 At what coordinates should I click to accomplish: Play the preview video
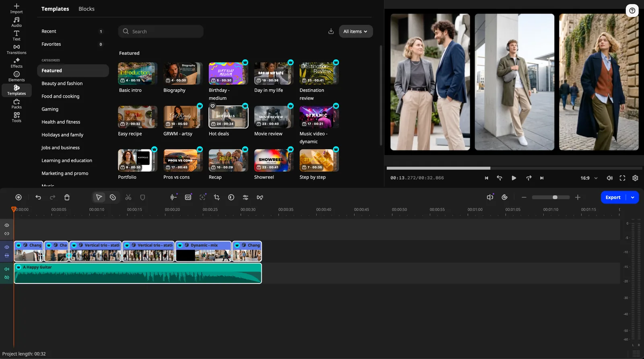514,178
